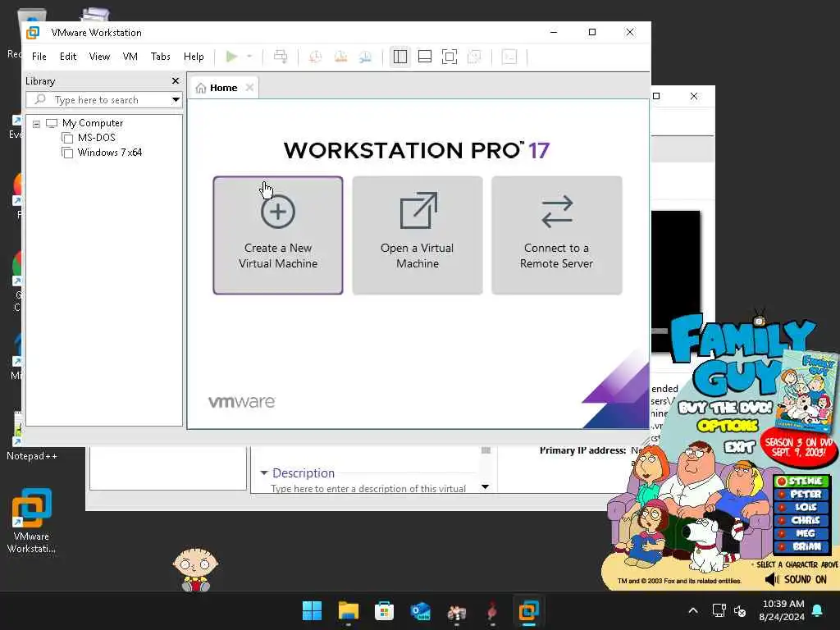The width and height of the screenshot is (840, 630).
Task: Open the Library search dropdown arrow
Action: point(176,99)
